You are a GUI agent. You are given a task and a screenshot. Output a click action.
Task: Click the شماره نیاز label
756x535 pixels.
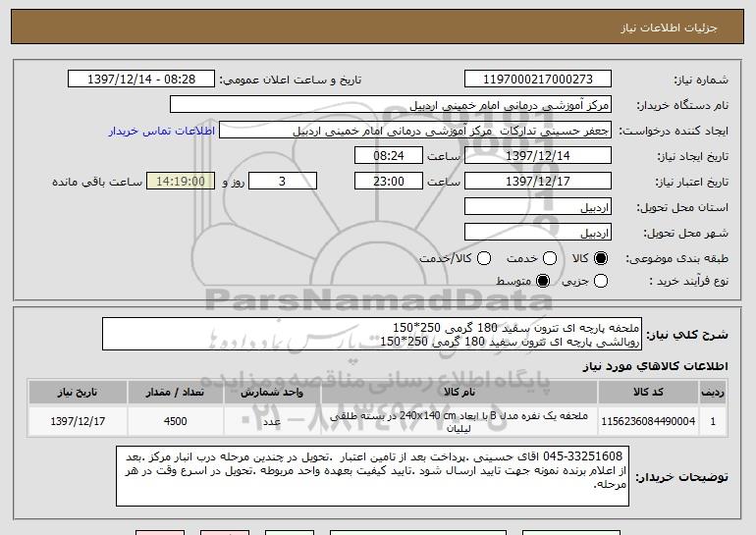(x=701, y=80)
